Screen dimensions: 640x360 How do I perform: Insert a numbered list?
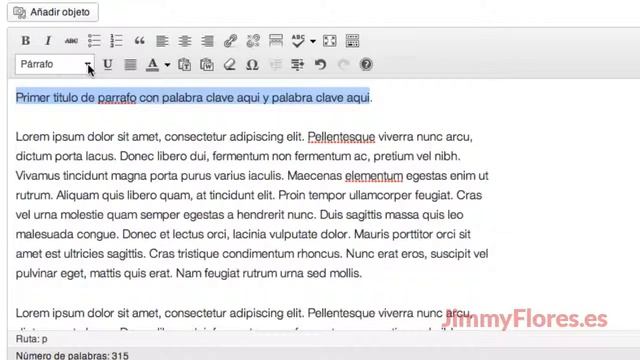coord(116,41)
